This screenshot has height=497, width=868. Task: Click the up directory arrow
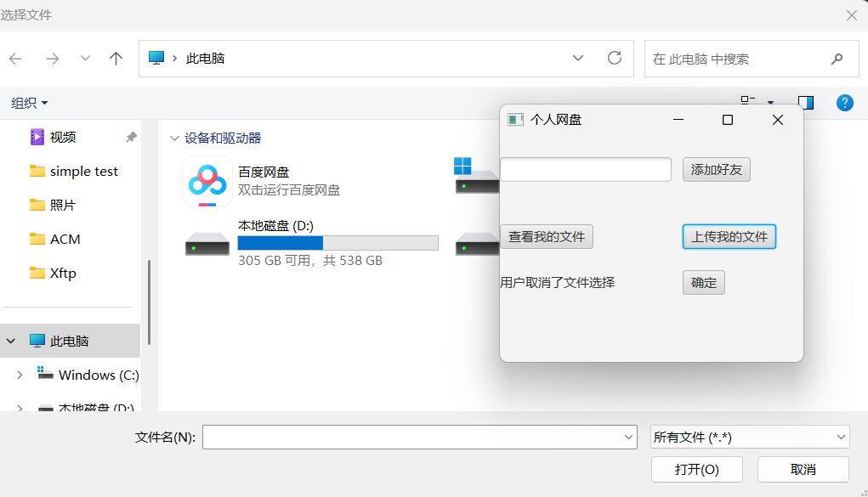116,59
